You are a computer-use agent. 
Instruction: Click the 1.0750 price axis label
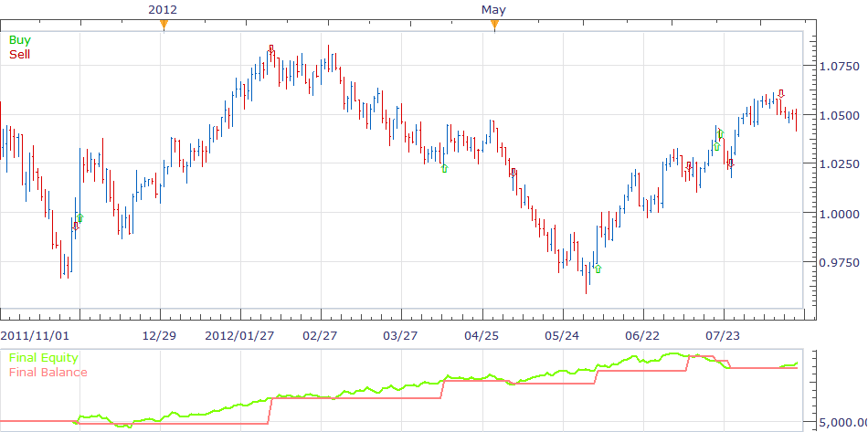(x=839, y=67)
